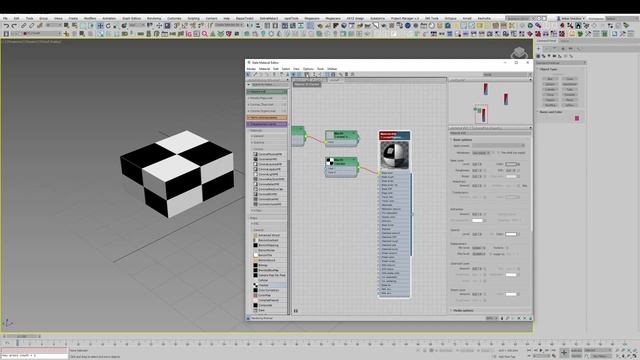Viewport: 640px width, 360px height.
Task: Open Create Selection Set dropdown
Action: 229,26
